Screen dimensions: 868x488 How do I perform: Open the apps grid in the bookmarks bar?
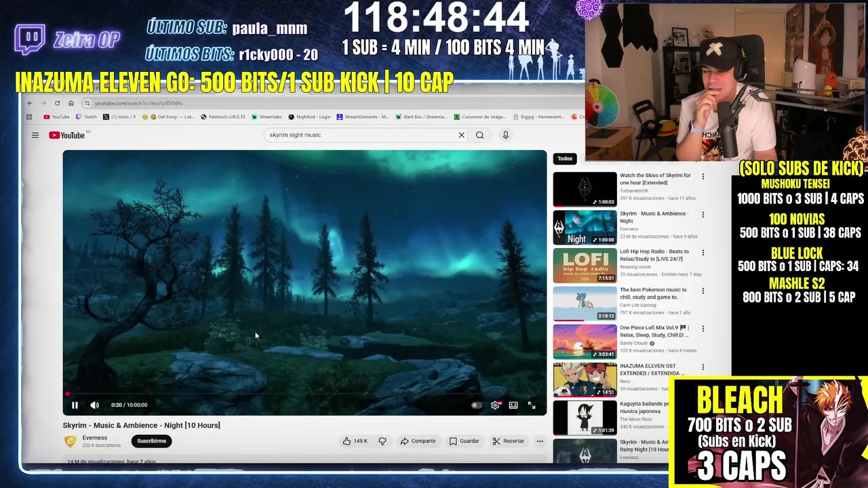pyautogui.click(x=29, y=117)
